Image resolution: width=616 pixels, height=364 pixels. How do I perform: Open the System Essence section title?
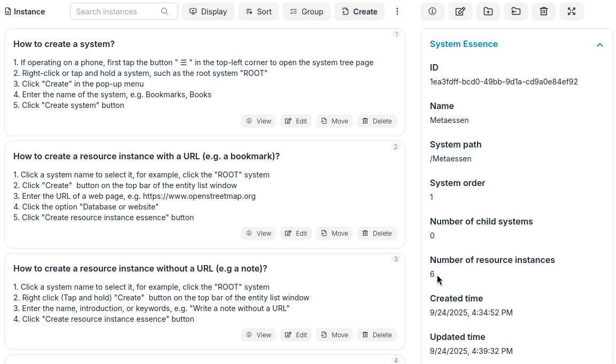464,44
